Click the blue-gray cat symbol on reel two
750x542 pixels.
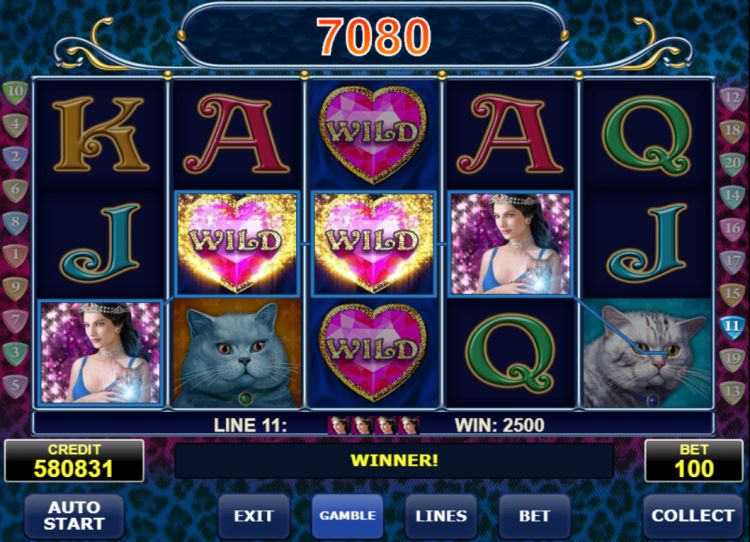point(238,354)
